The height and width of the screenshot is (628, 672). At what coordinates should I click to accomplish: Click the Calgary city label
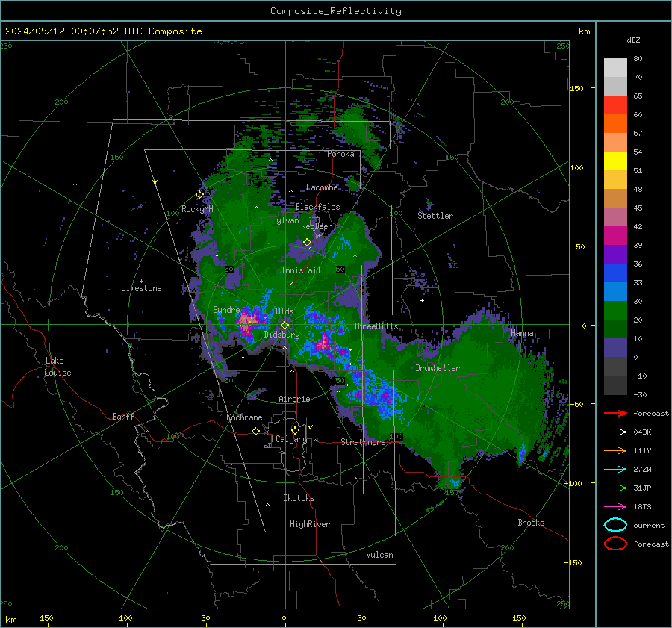291,439
